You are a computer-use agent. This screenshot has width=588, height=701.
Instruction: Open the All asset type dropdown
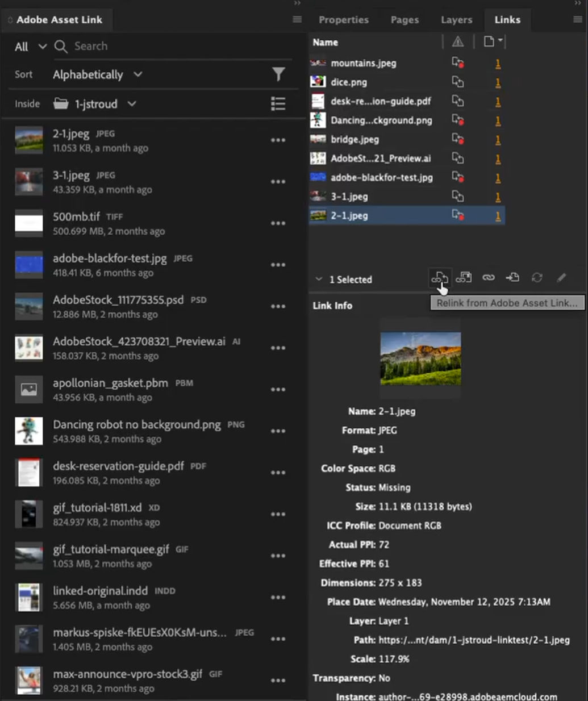pyautogui.click(x=31, y=47)
